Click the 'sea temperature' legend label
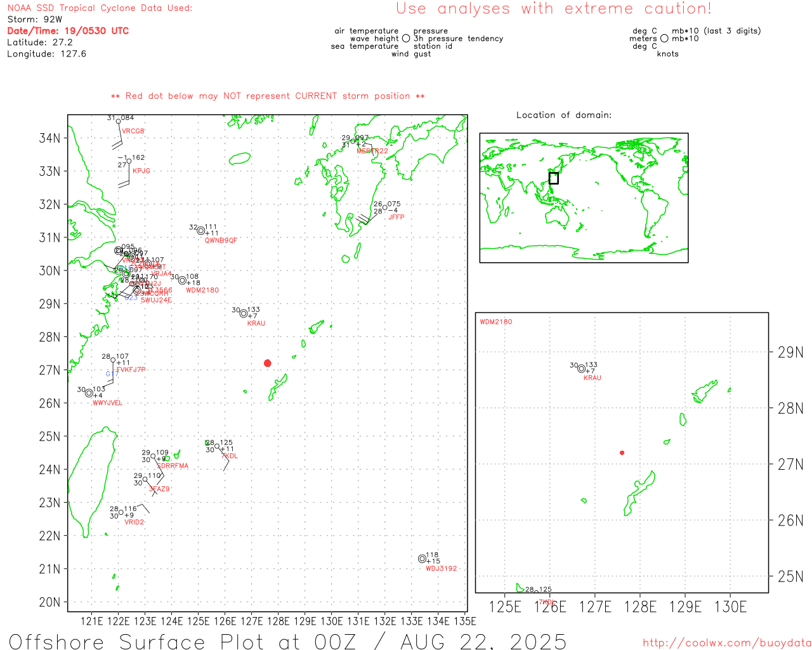This screenshot has height=650, width=812. point(365,46)
